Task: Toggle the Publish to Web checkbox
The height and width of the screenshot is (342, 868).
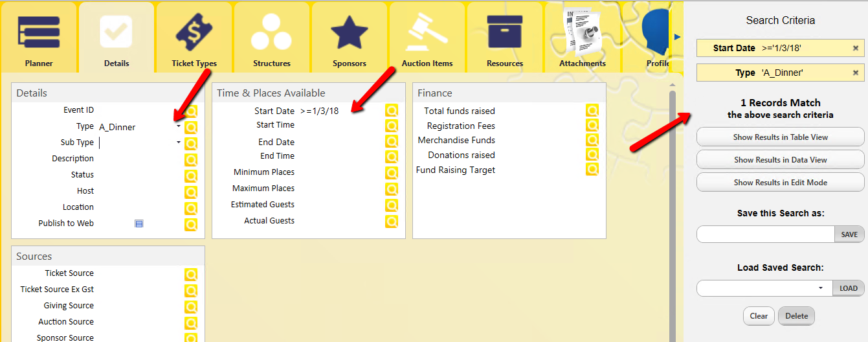Action: tap(139, 223)
